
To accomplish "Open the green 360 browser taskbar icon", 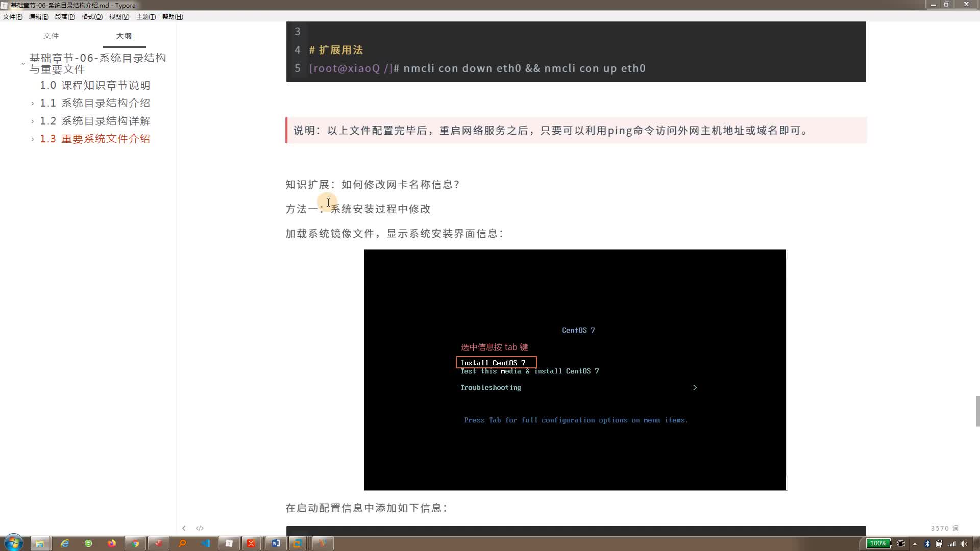I will [x=88, y=543].
